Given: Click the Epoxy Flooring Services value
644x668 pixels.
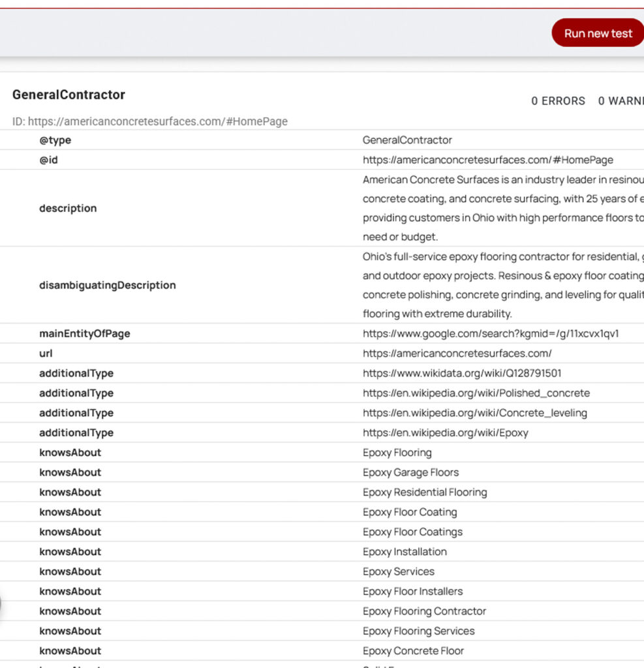Looking at the screenshot, I should click(x=418, y=631).
